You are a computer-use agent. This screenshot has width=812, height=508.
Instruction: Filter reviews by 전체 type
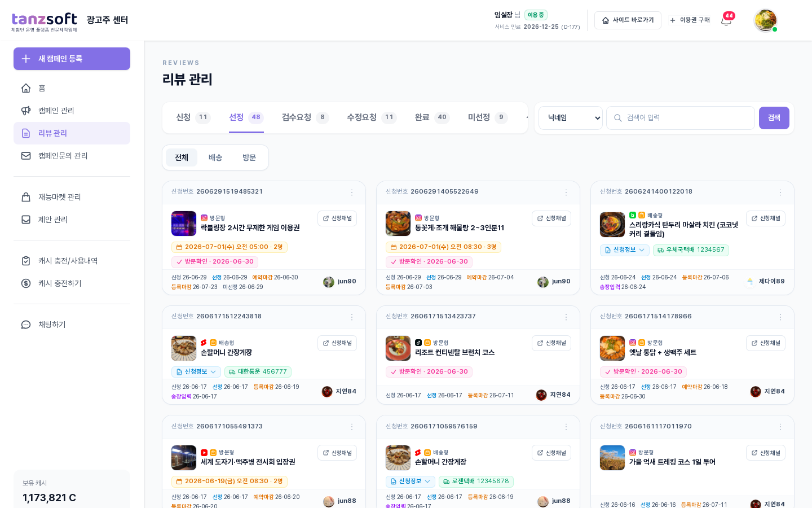[182, 157]
